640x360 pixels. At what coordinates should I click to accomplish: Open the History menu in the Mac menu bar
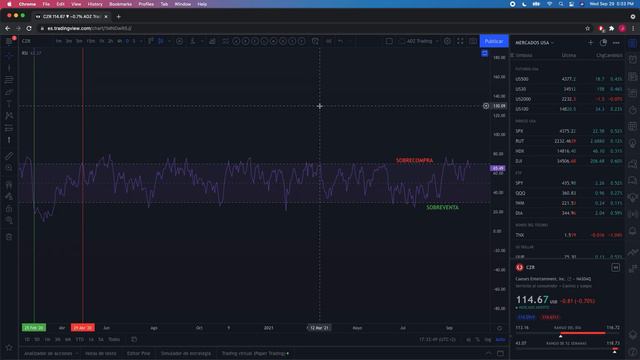(95, 4)
